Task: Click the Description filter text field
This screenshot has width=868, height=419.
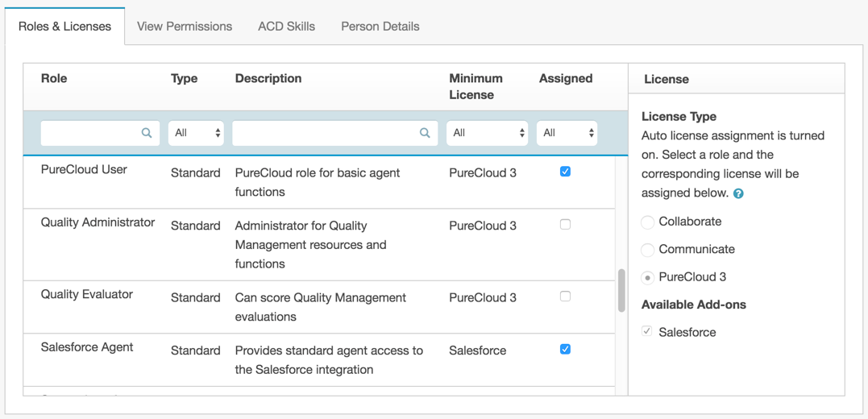Action: pos(335,133)
